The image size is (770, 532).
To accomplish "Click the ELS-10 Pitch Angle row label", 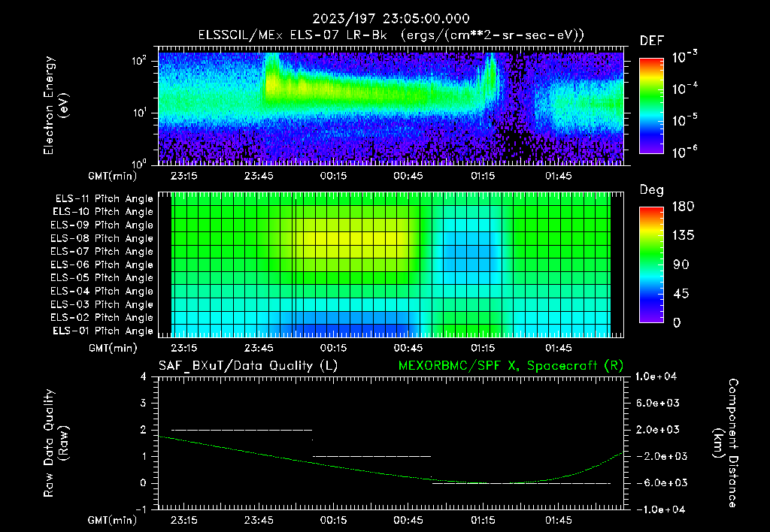I will click(x=103, y=212).
